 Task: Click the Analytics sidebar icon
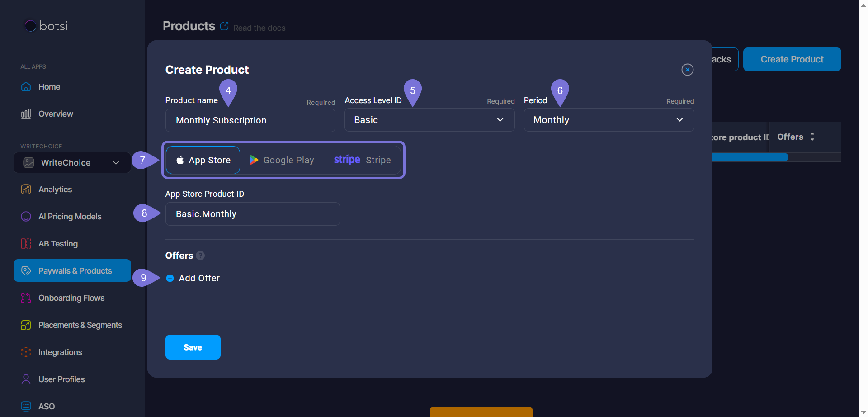click(x=26, y=190)
